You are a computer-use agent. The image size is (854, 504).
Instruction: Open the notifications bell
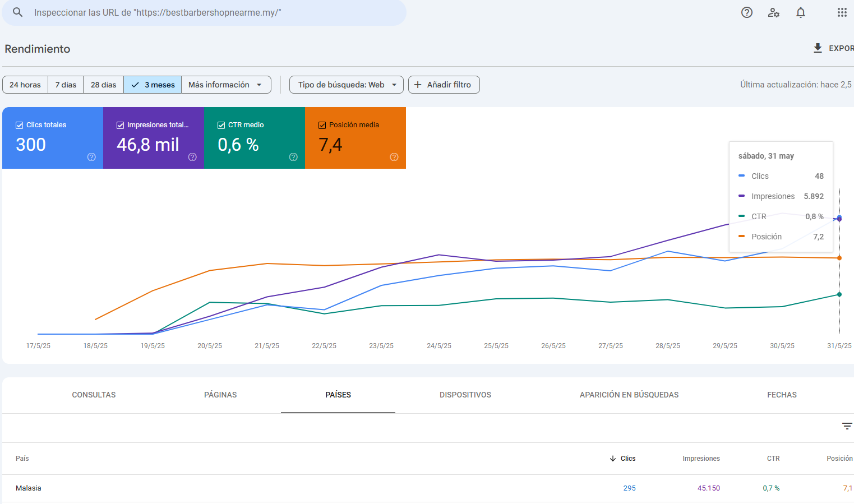[801, 12]
